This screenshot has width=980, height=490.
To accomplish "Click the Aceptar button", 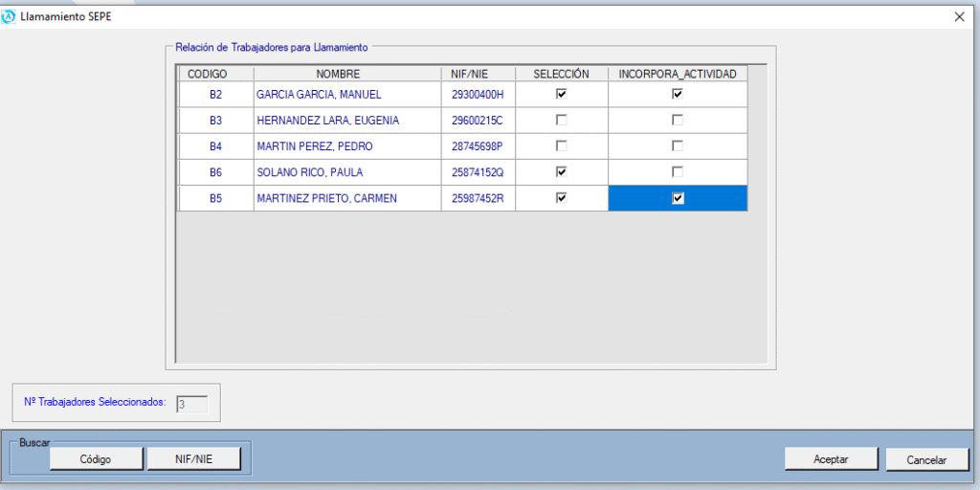I will (x=831, y=459).
